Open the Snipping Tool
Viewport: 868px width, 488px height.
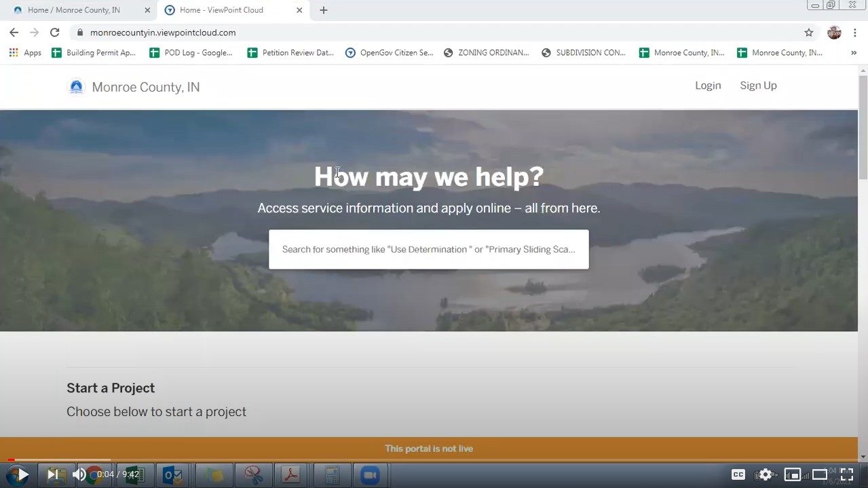click(x=253, y=474)
